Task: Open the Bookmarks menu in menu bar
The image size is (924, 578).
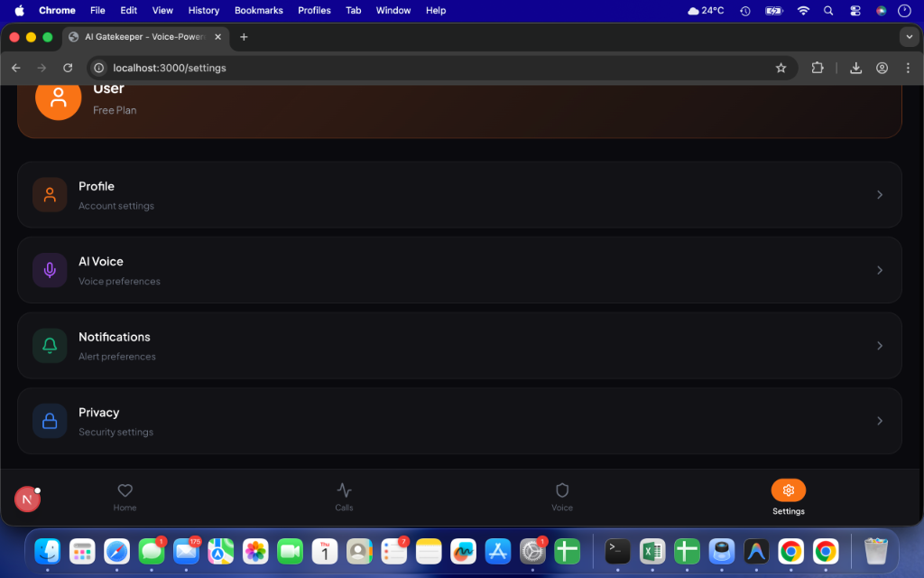Action: coord(258,10)
